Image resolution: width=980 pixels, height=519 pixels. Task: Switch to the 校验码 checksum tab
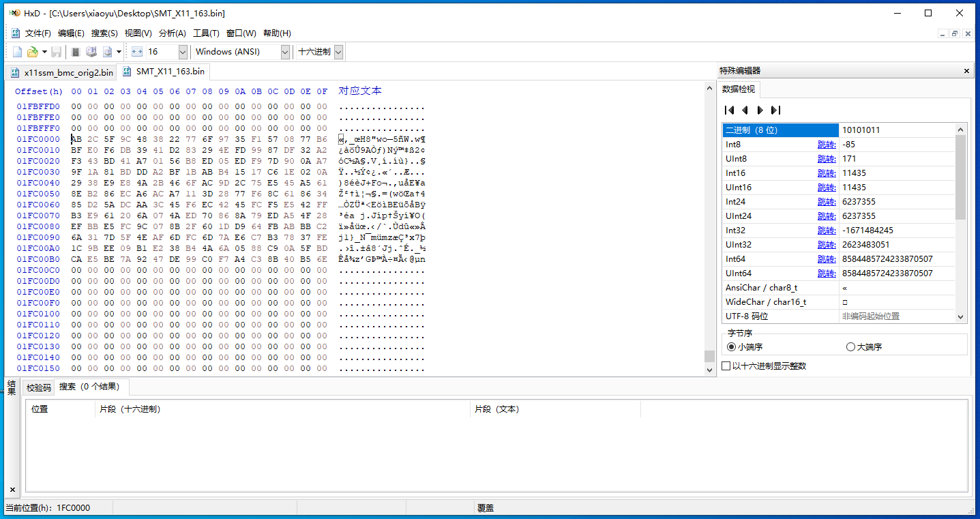click(38, 387)
